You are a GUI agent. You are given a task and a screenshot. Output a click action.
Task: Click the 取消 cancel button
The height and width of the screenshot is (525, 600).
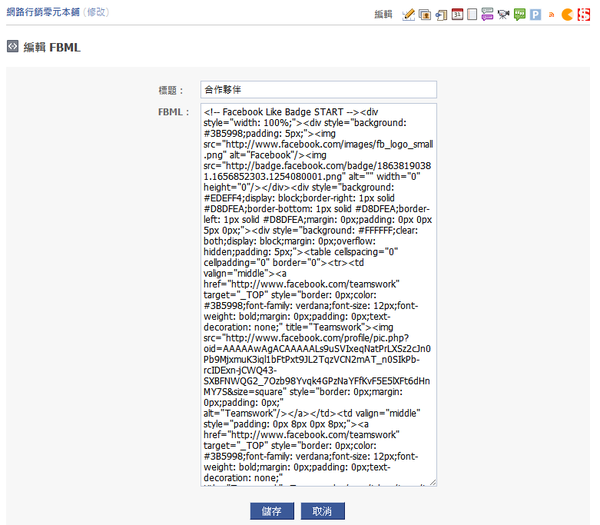point(322,511)
